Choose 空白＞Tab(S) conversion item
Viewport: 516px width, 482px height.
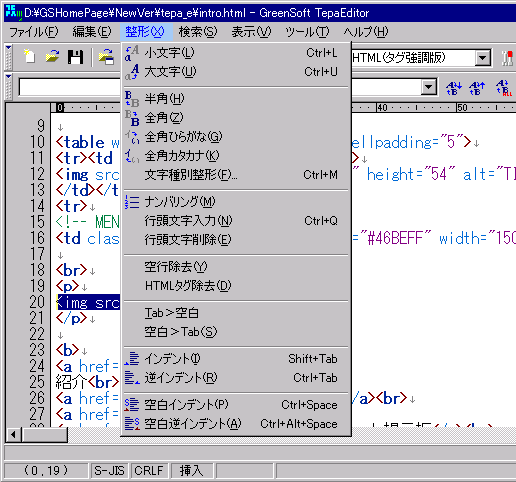236,332
